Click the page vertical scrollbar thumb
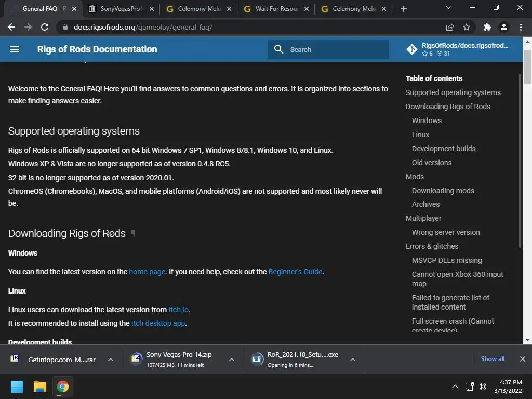The height and width of the screenshot is (399, 532). 527,67
